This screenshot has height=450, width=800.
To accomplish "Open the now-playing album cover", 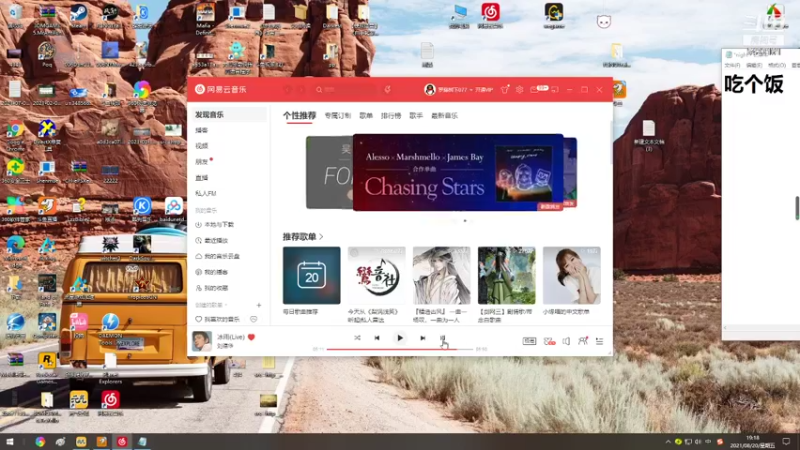I will (202, 341).
